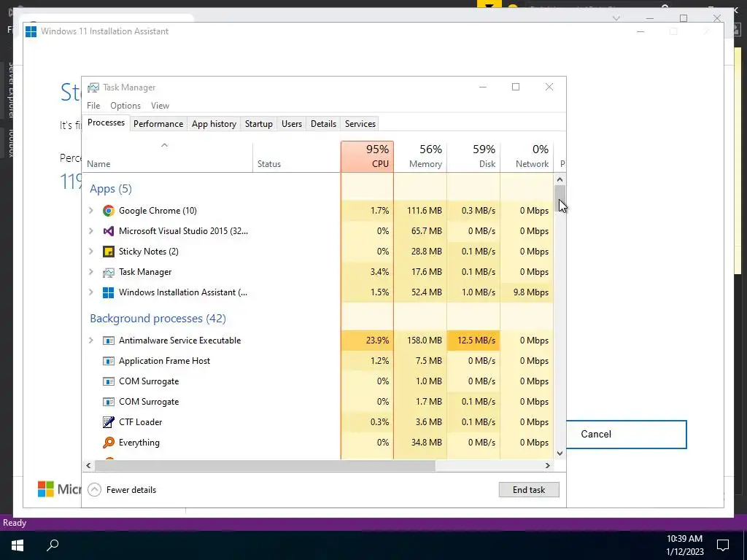Click the Task Manager title bar icon

click(93, 87)
